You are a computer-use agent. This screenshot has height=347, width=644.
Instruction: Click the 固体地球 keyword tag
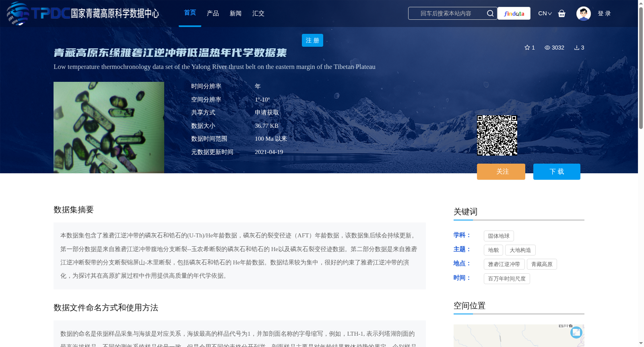coord(499,236)
